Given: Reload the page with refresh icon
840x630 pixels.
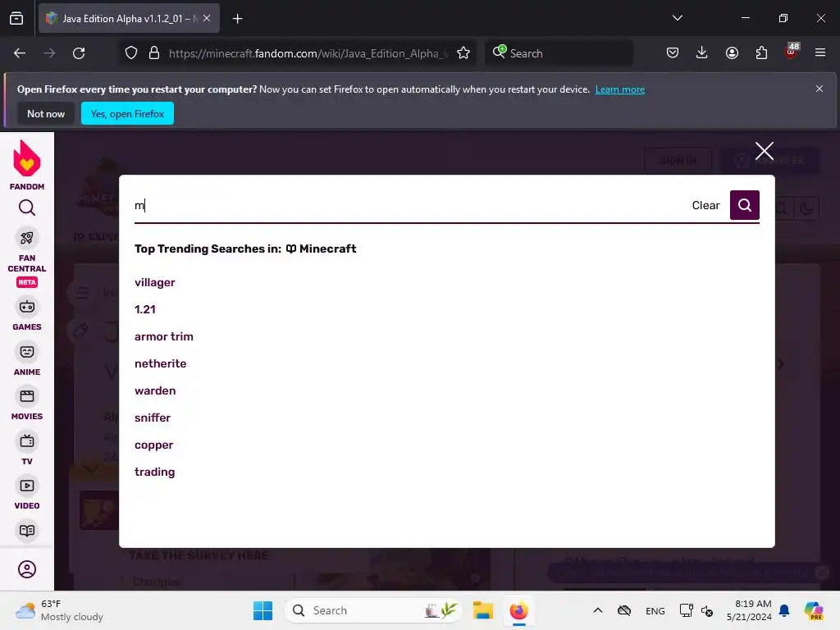Looking at the screenshot, I should click(79, 53).
